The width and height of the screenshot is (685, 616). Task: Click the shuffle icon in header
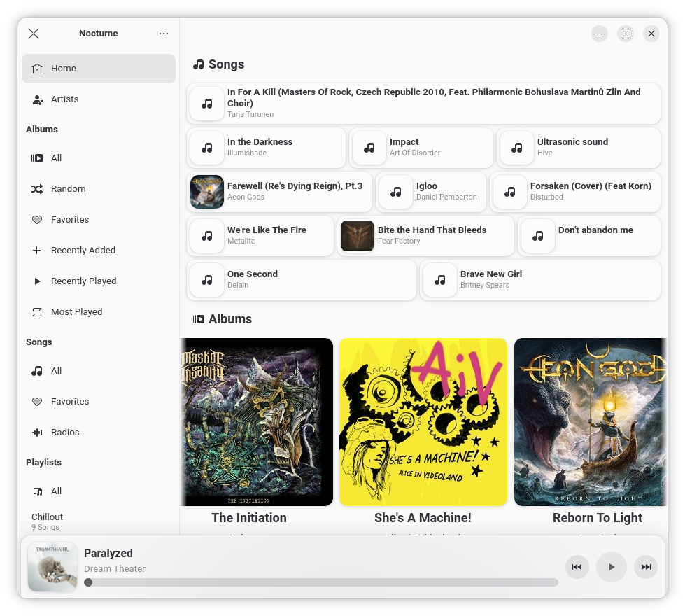pos(34,33)
